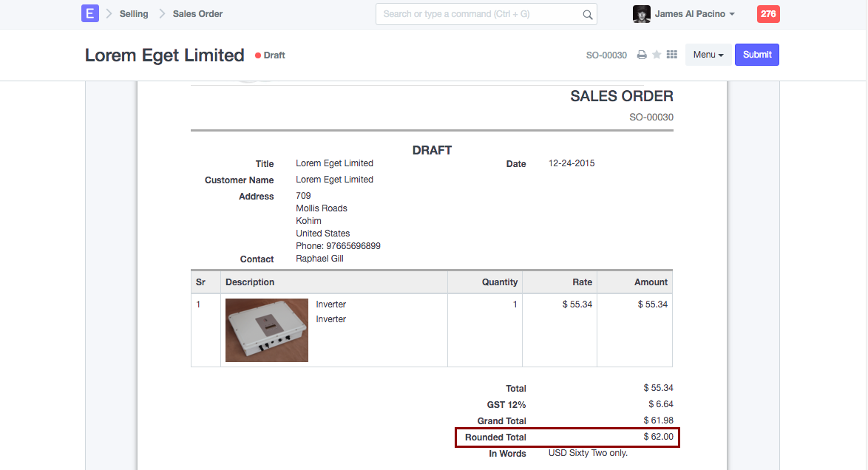The image size is (868, 470).
Task: Click the Description column header
Action: [x=250, y=282]
